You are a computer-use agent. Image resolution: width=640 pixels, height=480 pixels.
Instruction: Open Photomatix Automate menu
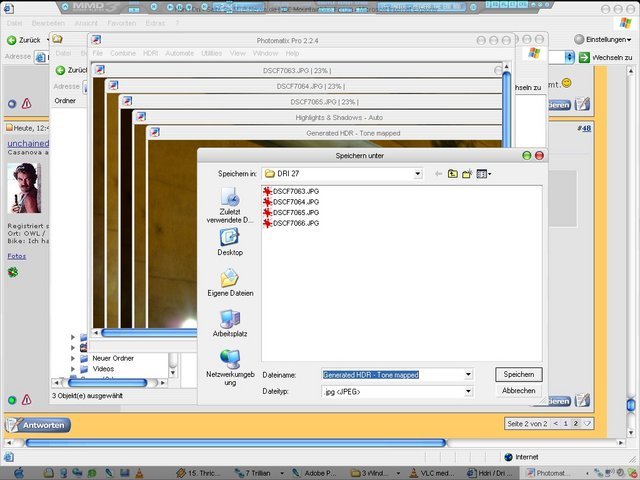click(x=180, y=53)
